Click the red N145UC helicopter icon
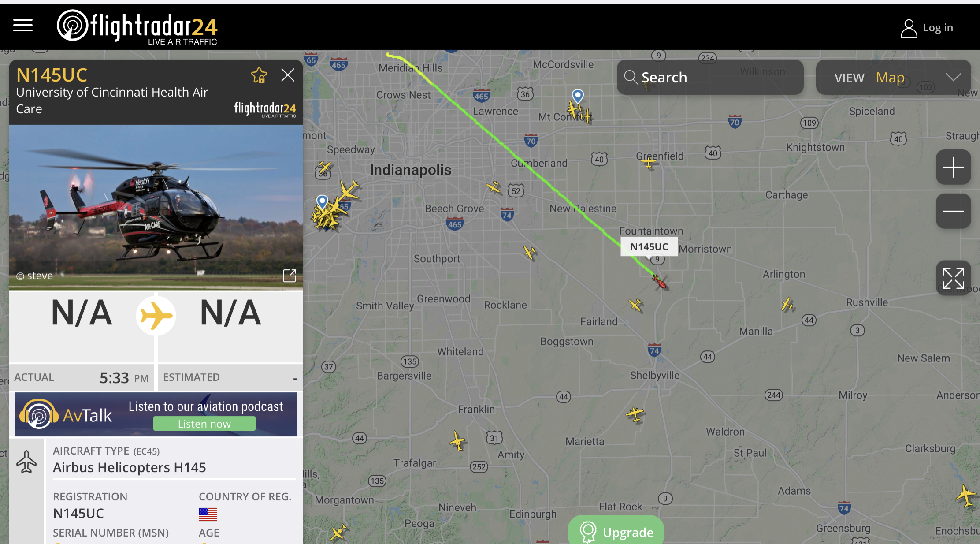 (659, 281)
